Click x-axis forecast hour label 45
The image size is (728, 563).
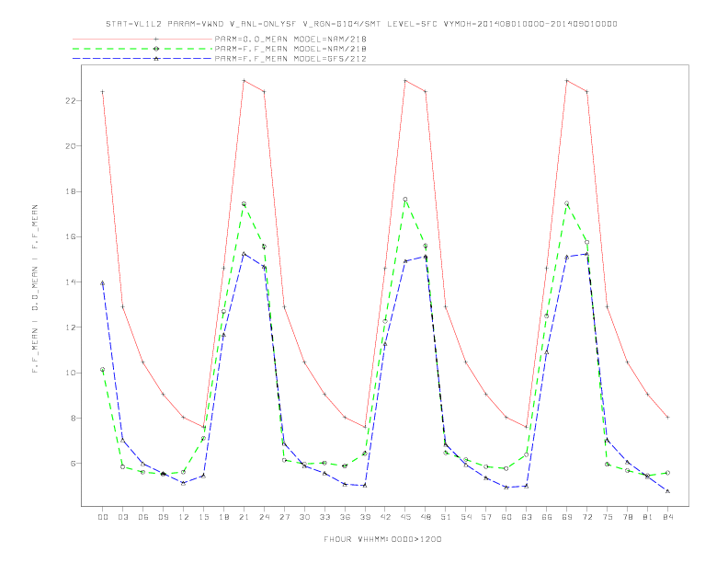click(405, 517)
